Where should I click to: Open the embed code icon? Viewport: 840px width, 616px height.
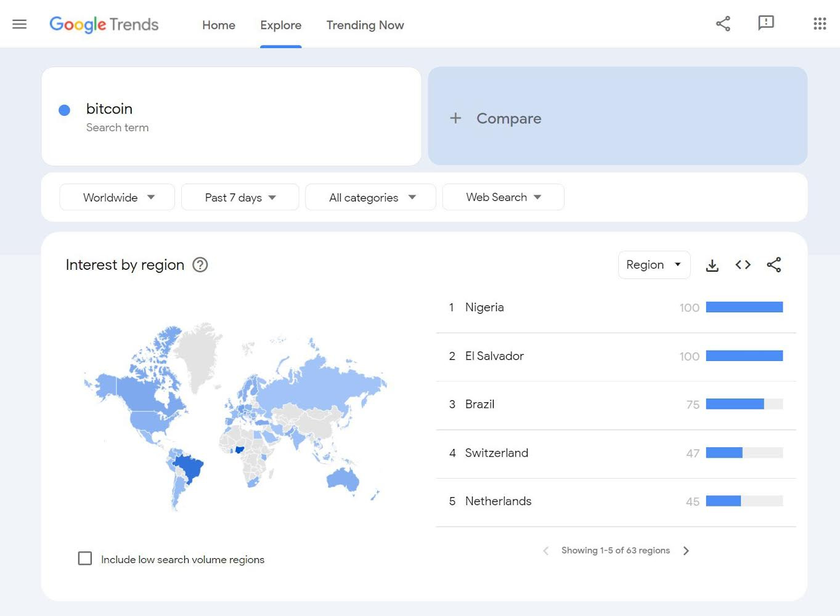coord(743,265)
